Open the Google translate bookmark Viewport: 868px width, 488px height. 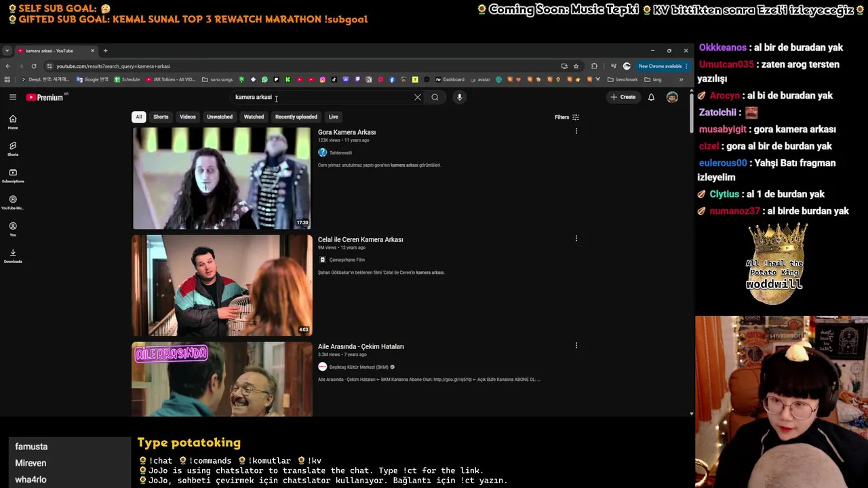[x=92, y=79]
